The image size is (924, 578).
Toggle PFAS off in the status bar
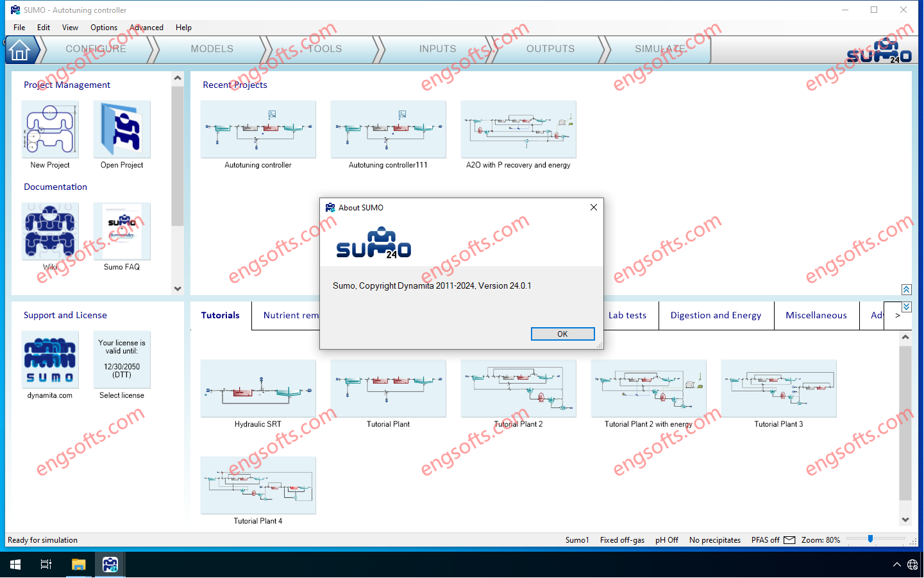click(765, 540)
